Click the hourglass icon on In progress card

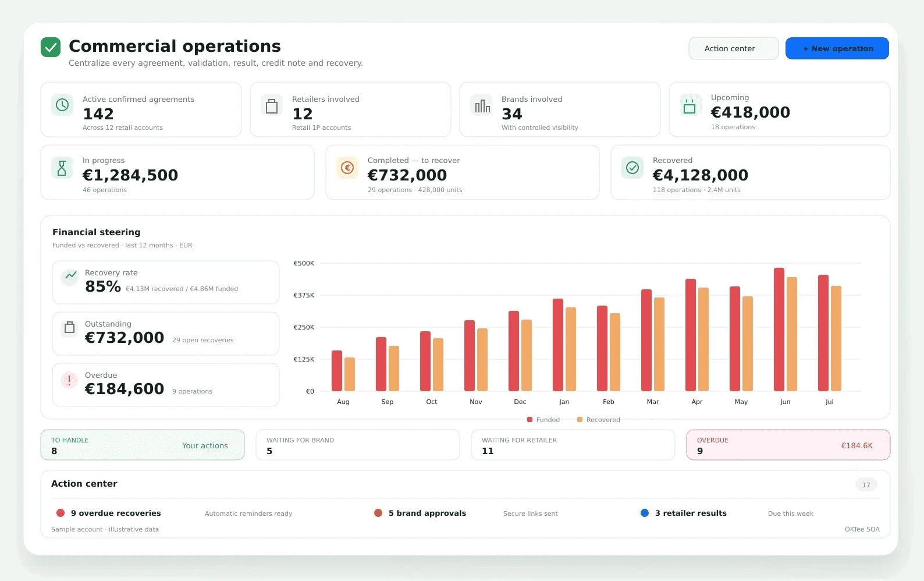click(x=62, y=168)
